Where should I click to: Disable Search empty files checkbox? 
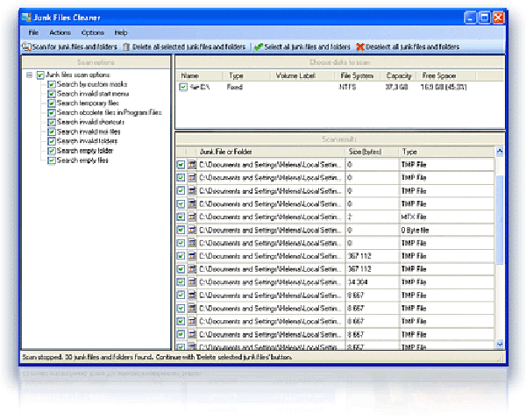click(x=52, y=160)
